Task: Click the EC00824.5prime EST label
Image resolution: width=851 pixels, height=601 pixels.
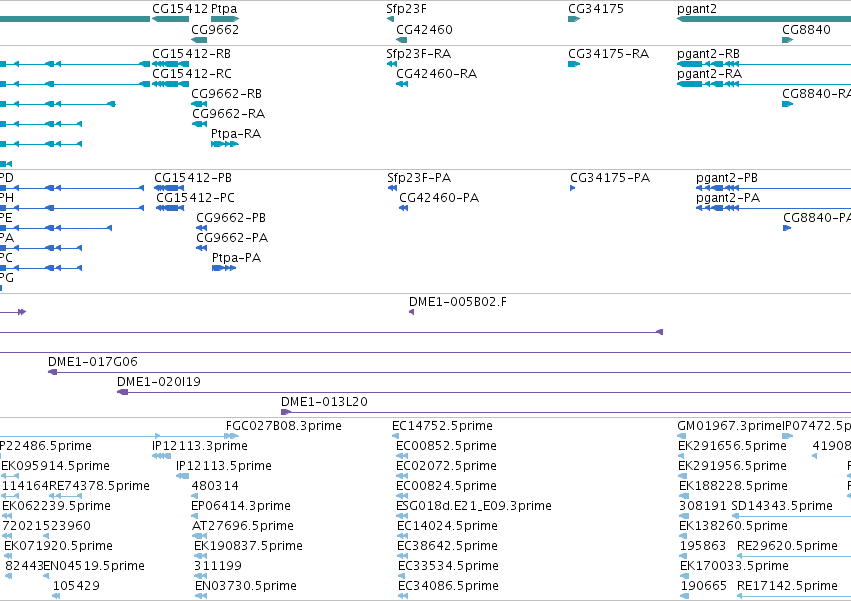Action: click(446, 486)
